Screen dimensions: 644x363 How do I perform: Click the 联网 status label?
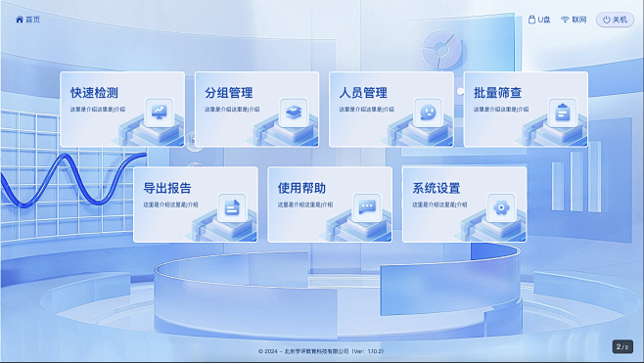579,20
